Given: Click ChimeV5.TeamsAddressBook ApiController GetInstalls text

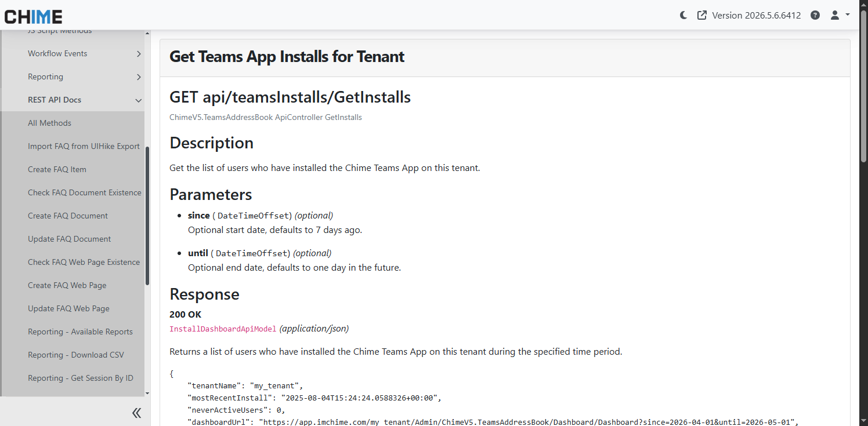Looking at the screenshot, I should [x=266, y=117].
